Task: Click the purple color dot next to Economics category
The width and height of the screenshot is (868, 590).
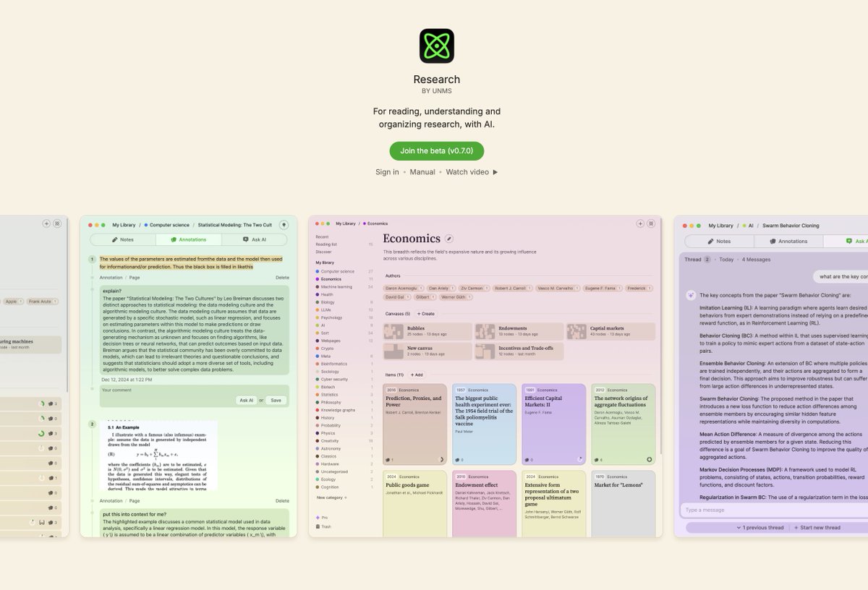Action: [x=316, y=279]
